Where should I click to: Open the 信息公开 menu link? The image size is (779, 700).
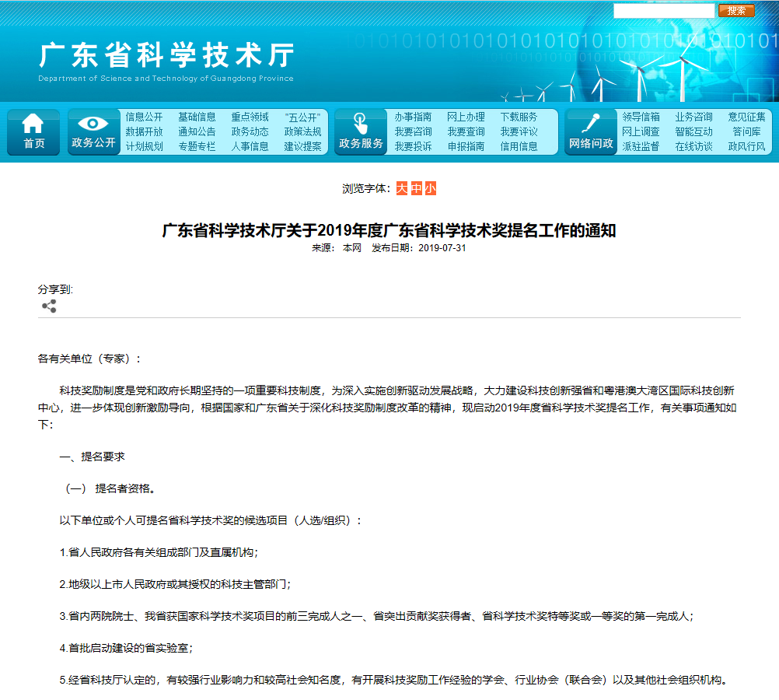click(144, 117)
